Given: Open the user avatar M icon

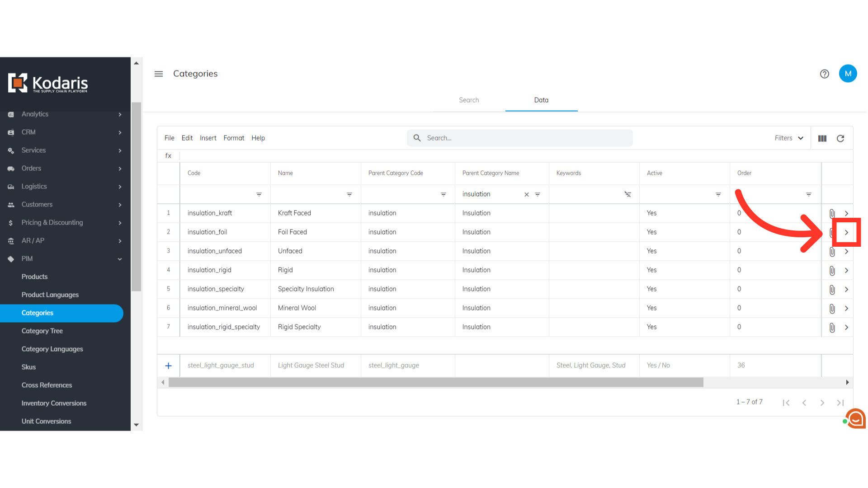Looking at the screenshot, I should (848, 74).
